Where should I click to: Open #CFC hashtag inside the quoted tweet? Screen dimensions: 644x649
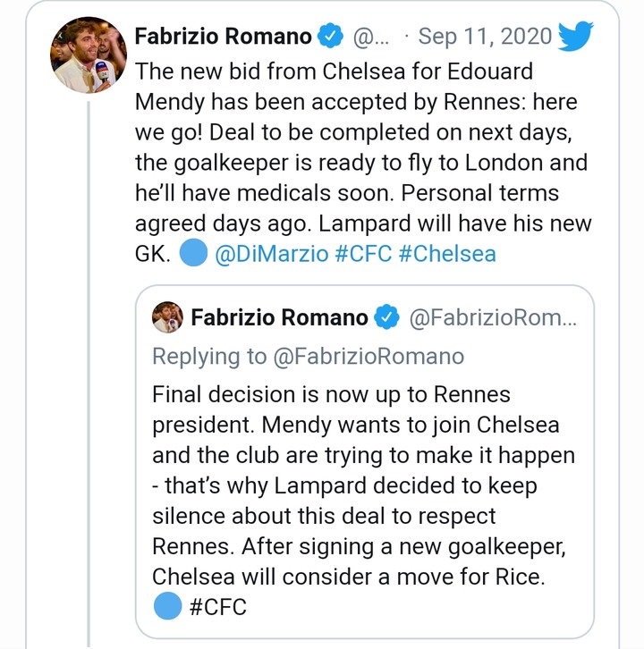tap(218, 608)
